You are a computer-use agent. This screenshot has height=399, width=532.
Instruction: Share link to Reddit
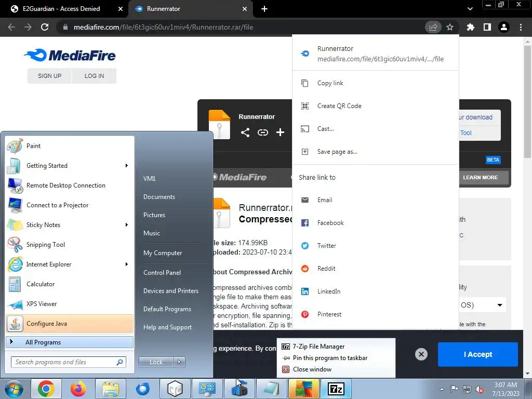pos(375,269)
